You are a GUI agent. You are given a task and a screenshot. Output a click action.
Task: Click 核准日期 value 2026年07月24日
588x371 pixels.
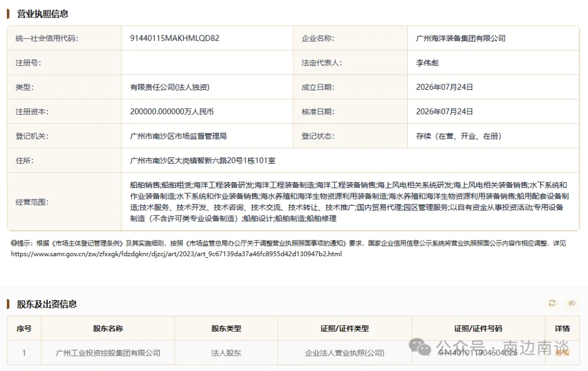click(x=444, y=112)
